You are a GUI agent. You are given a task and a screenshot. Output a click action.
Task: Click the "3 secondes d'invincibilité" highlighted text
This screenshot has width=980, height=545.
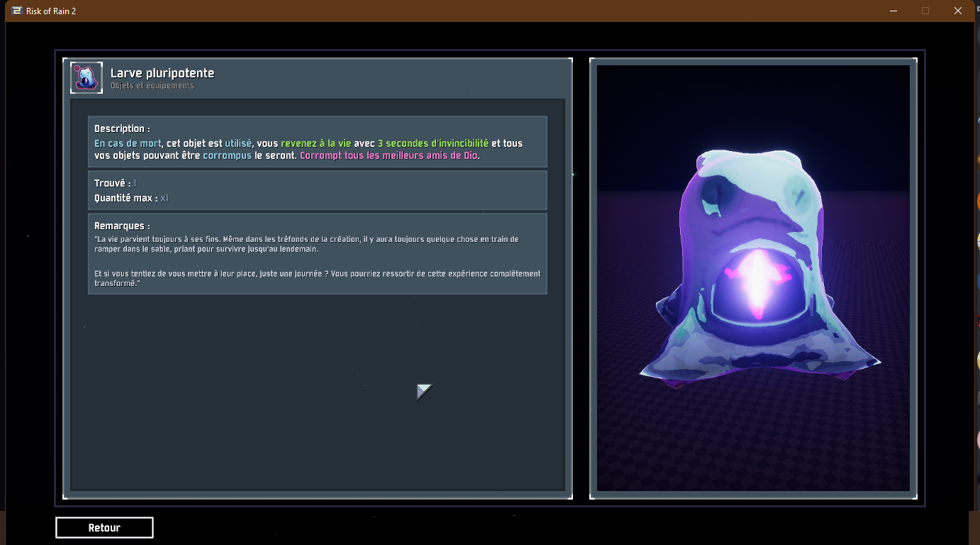(433, 143)
